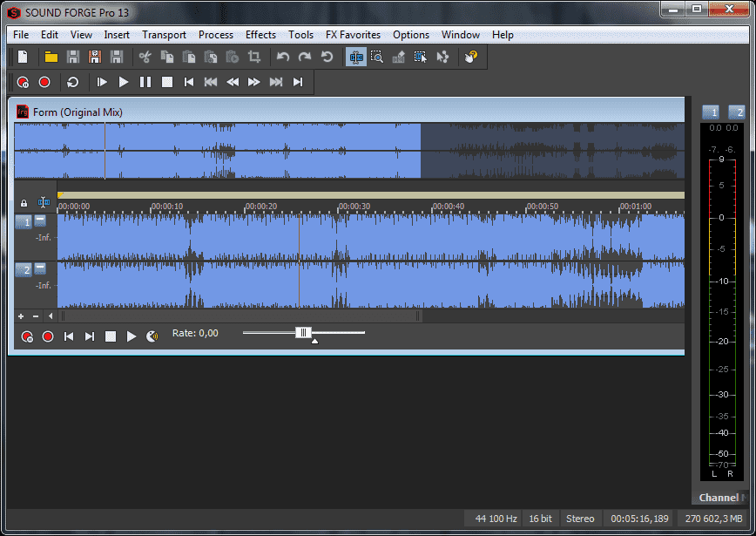Click Record in the top transport bar
This screenshot has width=756, height=536.
click(44, 83)
